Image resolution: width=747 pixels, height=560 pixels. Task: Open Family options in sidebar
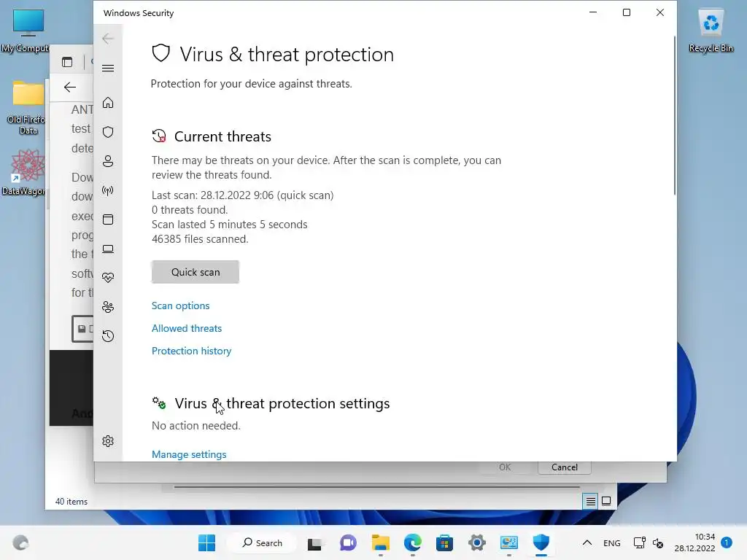point(108,307)
